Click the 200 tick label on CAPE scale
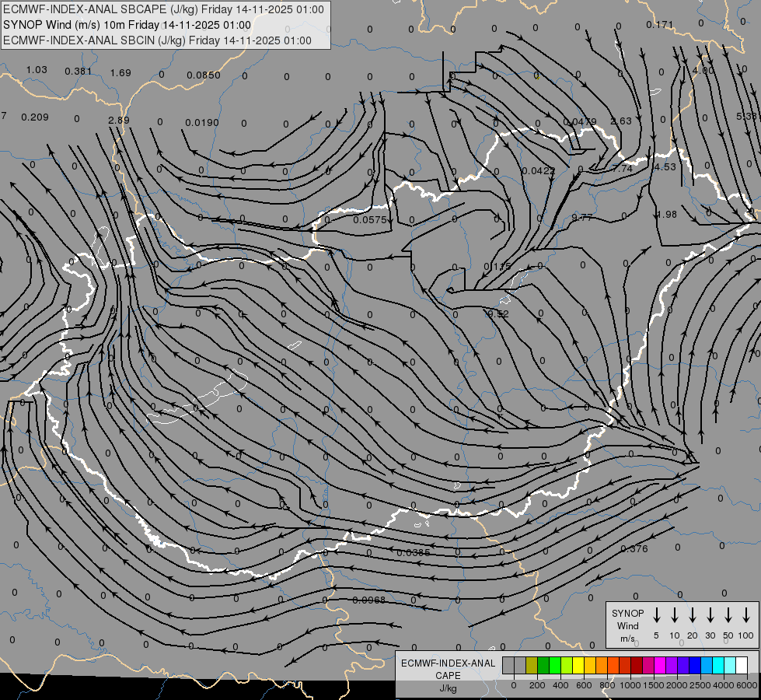Image resolution: width=761 pixels, height=700 pixels. [537, 685]
